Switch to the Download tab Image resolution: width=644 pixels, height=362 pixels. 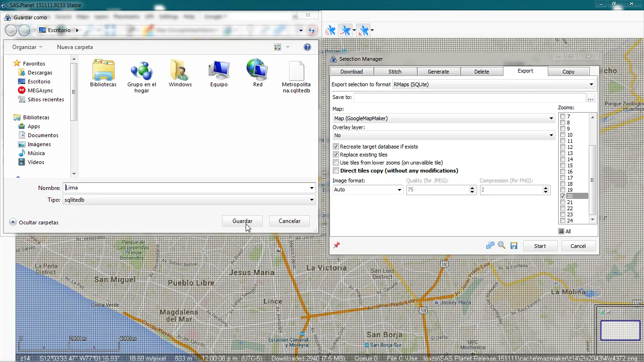pyautogui.click(x=352, y=72)
